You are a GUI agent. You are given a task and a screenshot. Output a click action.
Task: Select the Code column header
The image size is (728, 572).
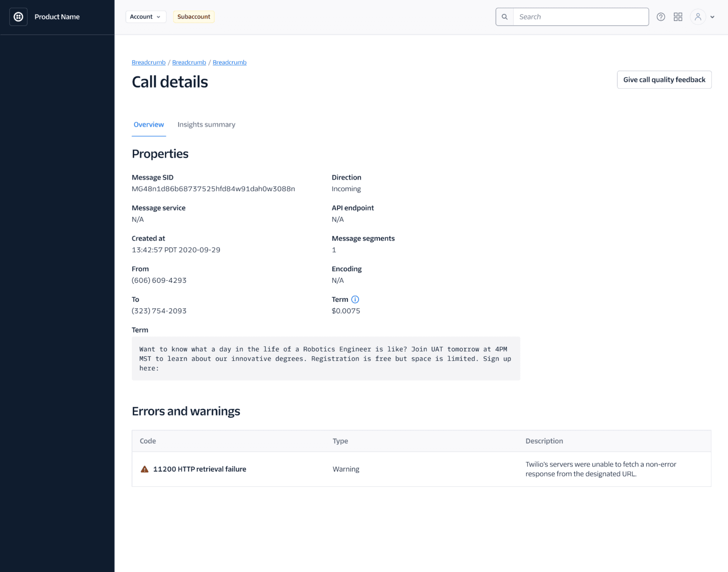[x=147, y=441]
